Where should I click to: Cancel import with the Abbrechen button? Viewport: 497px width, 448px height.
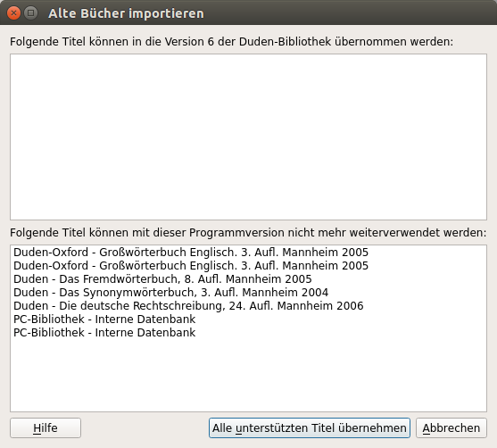(451, 427)
